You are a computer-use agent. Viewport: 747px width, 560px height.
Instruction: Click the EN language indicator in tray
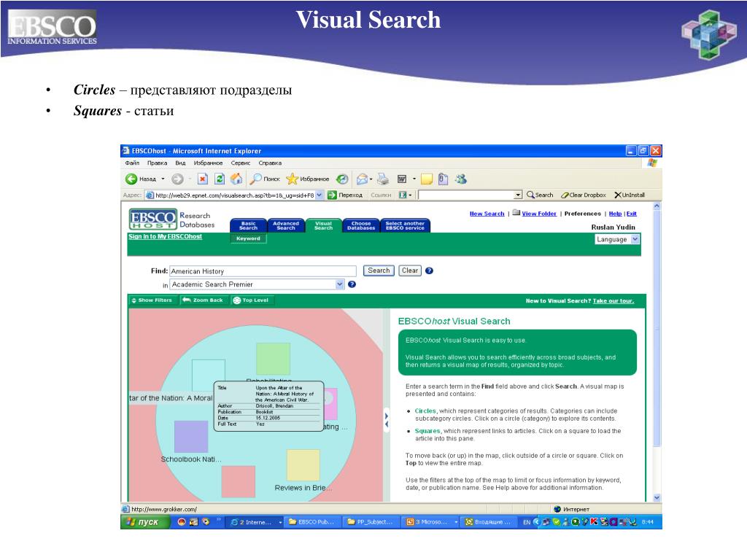527,522
